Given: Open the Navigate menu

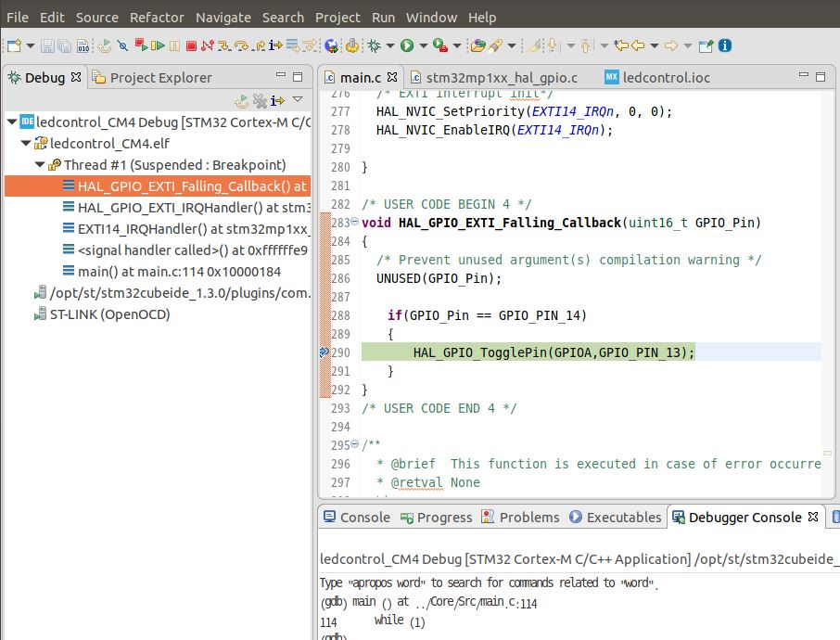Looking at the screenshot, I should coord(223,17).
